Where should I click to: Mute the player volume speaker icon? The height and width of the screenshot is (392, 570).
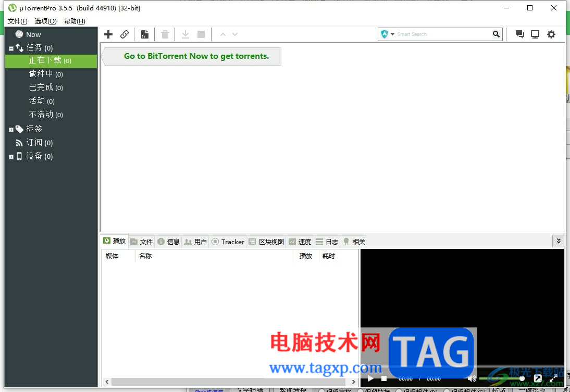pyautogui.click(x=472, y=378)
